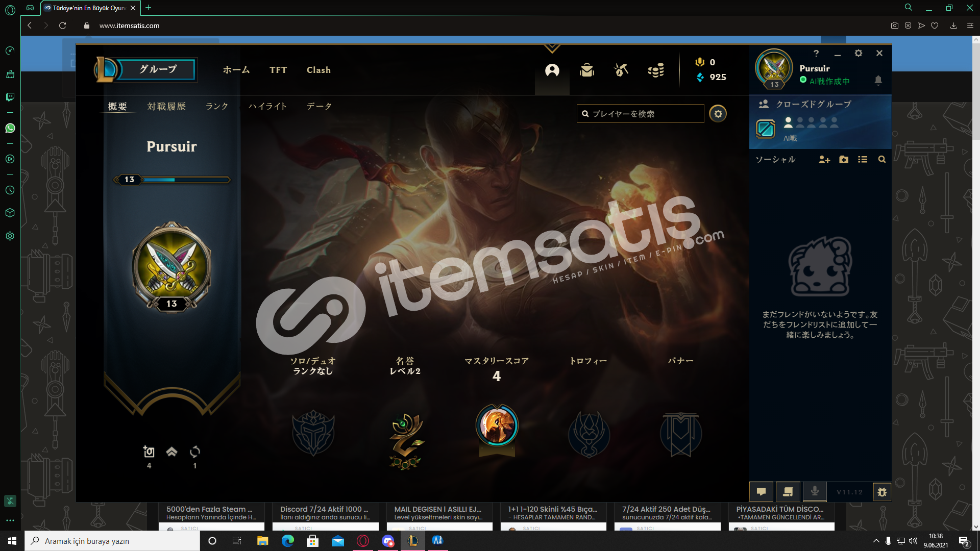This screenshot has height=551, width=980.
Task: Open the League client settings gear
Action: click(x=859, y=53)
